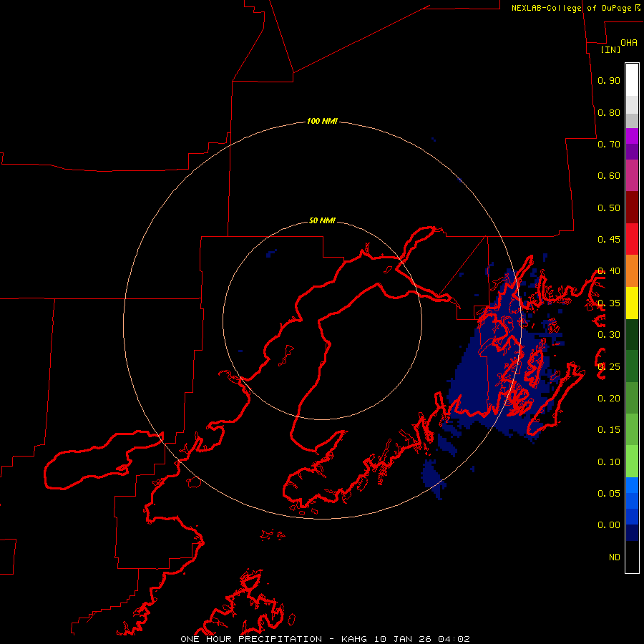The height and width of the screenshot is (644, 644).
Task: Select the 0.20 legend value
Action: pyautogui.click(x=609, y=399)
